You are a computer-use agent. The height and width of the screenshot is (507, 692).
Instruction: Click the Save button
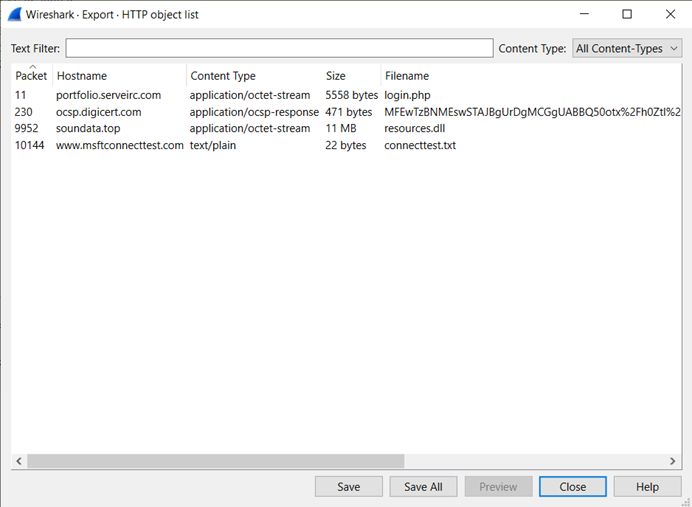(x=349, y=487)
